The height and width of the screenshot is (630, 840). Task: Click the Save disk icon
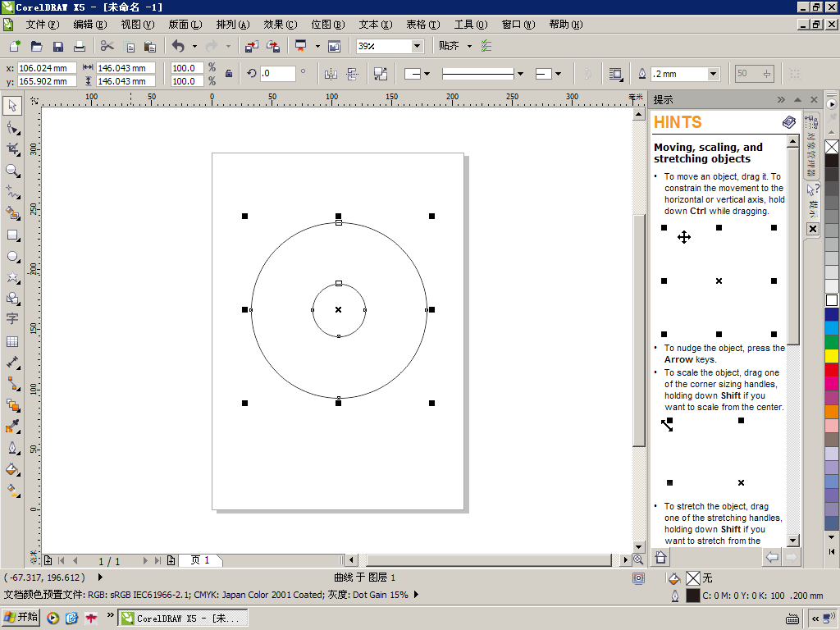click(x=58, y=47)
